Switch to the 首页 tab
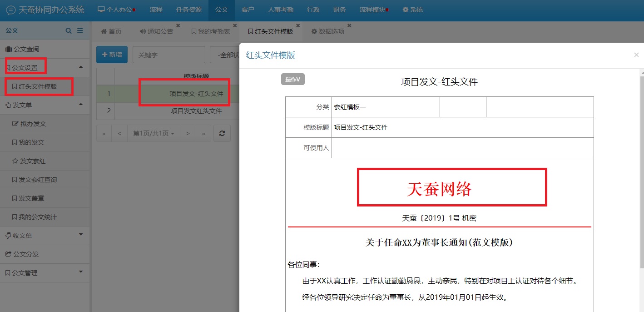Screen dimensions: 644x312 111,31
